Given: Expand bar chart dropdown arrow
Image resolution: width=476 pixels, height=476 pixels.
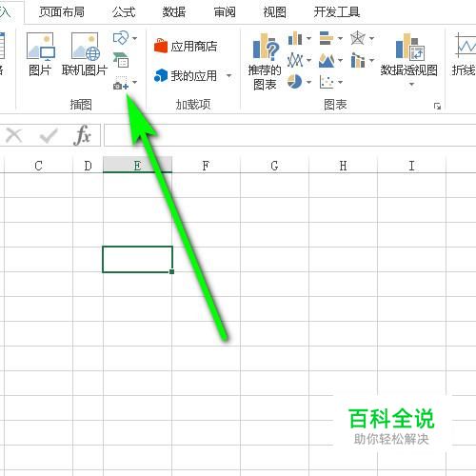Looking at the screenshot, I should (x=340, y=39).
